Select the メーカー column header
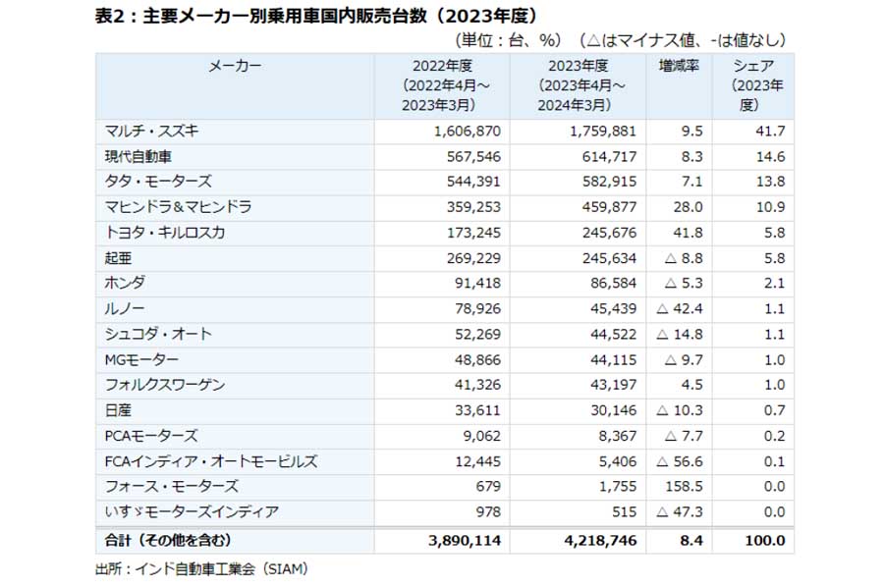The image size is (884, 588). [x=235, y=66]
